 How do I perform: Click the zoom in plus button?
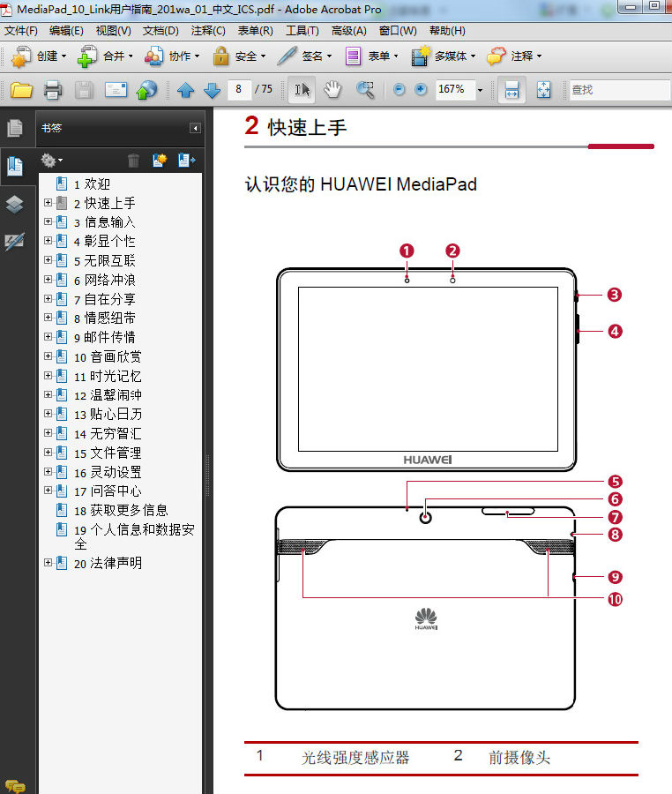421,90
